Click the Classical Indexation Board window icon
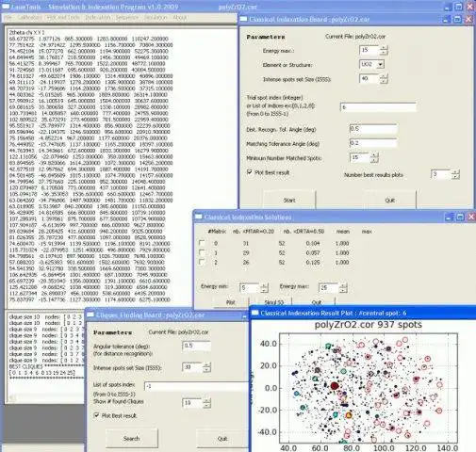This screenshot has height=452, width=476. [x=244, y=19]
